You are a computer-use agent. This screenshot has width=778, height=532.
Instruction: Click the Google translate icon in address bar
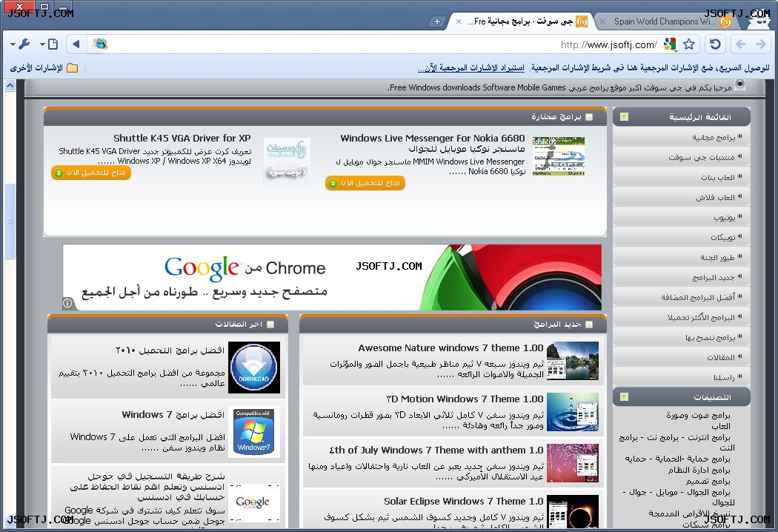tap(670, 44)
